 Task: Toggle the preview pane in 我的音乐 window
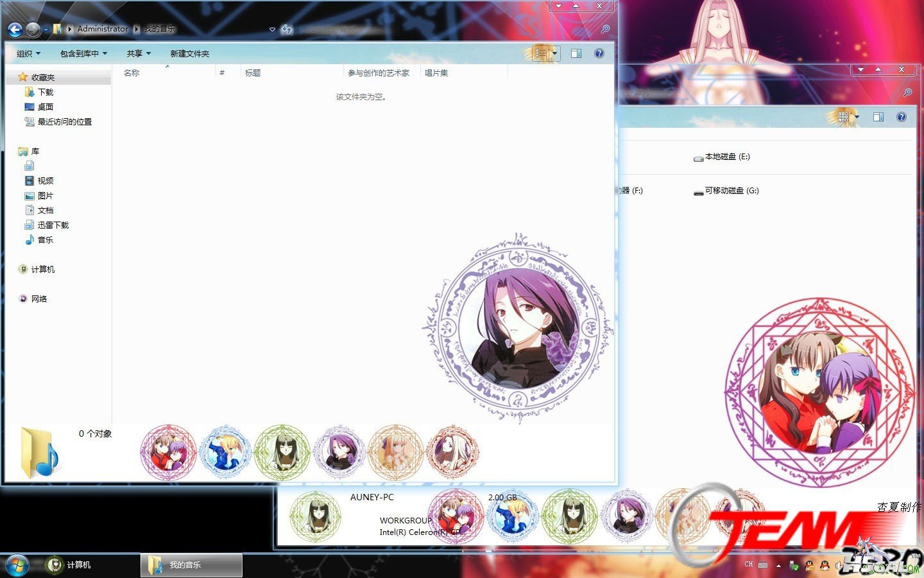(x=576, y=53)
